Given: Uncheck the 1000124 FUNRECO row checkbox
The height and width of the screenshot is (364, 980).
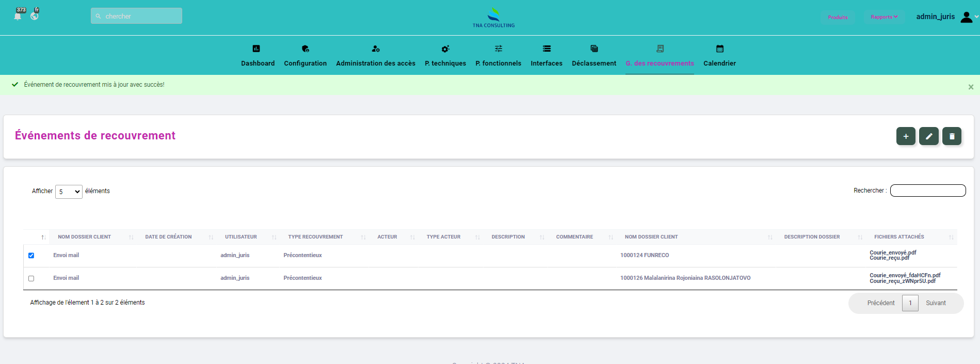Looking at the screenshot, I should (x=31, y=256).
